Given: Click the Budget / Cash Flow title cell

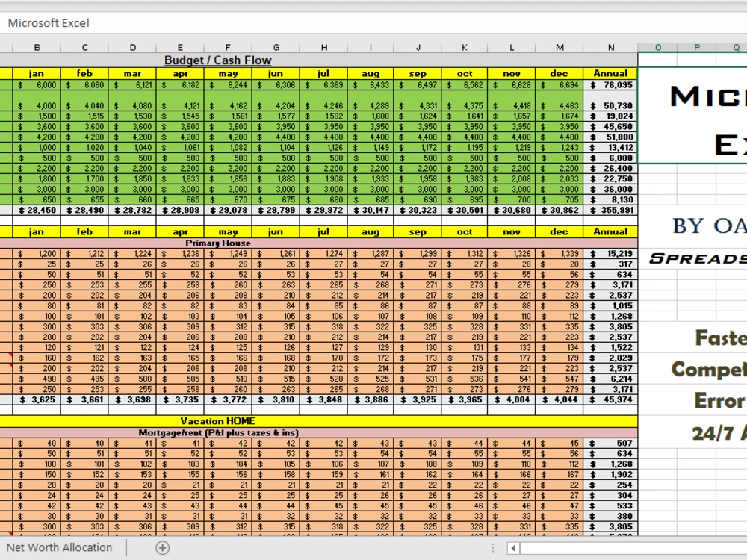Looking at the screenshot, I should click(217, 60).
